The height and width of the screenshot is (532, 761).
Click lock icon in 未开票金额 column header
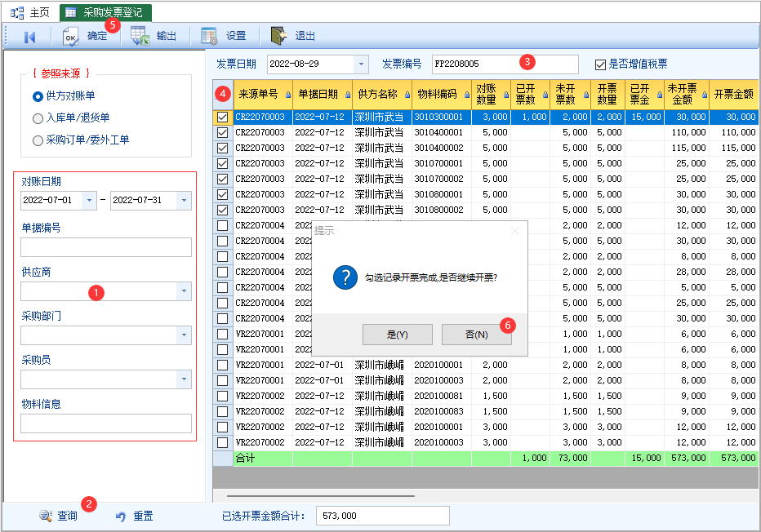click(x=705, y=95)
